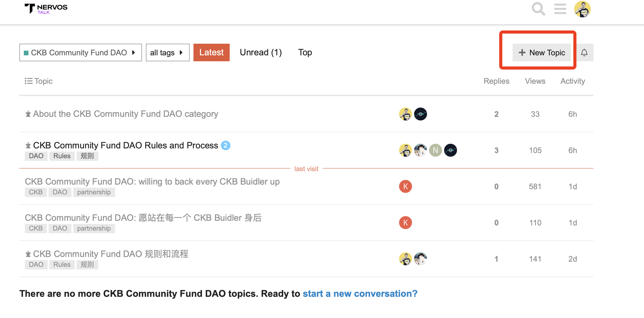Viewport: 644px width, 318px height.
Task: Open the search magnifier icon
Action: tap(538, 9)
